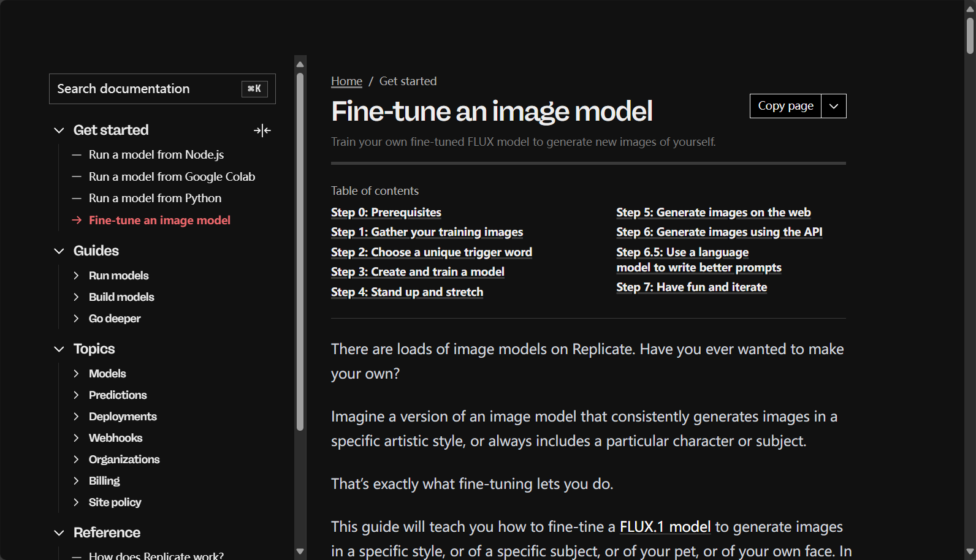Go to the Home breadcrumb link
The image size is (976, 560).
[x=346, y=81]
